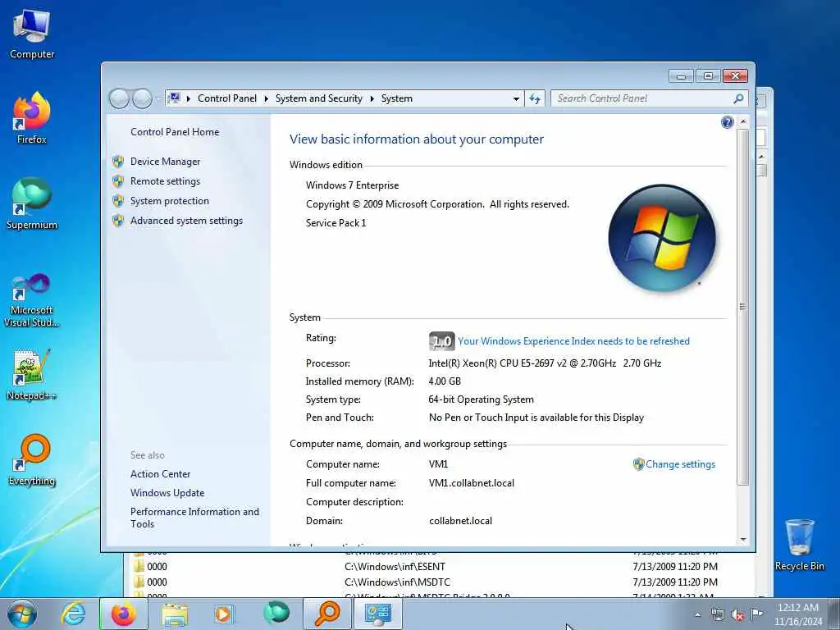Screen dimensions: 840x630
Task: Click the network tray icon
Action: pos(717,614)
